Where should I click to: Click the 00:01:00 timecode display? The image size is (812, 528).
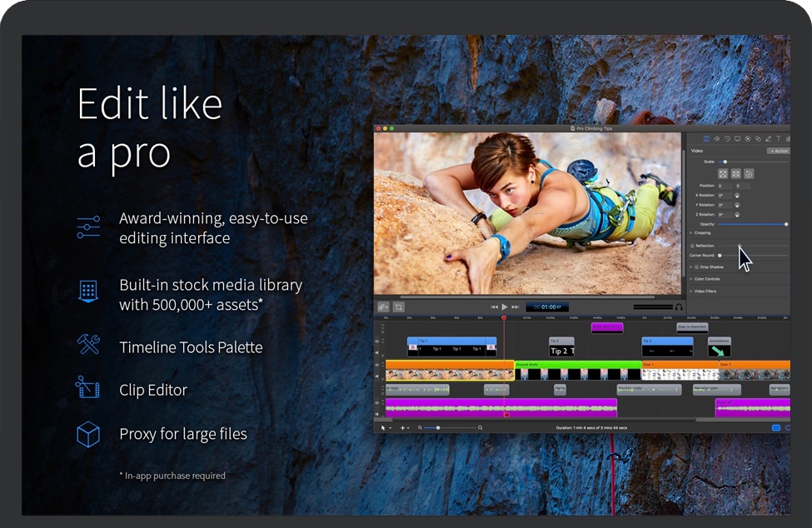click(547, 307)
